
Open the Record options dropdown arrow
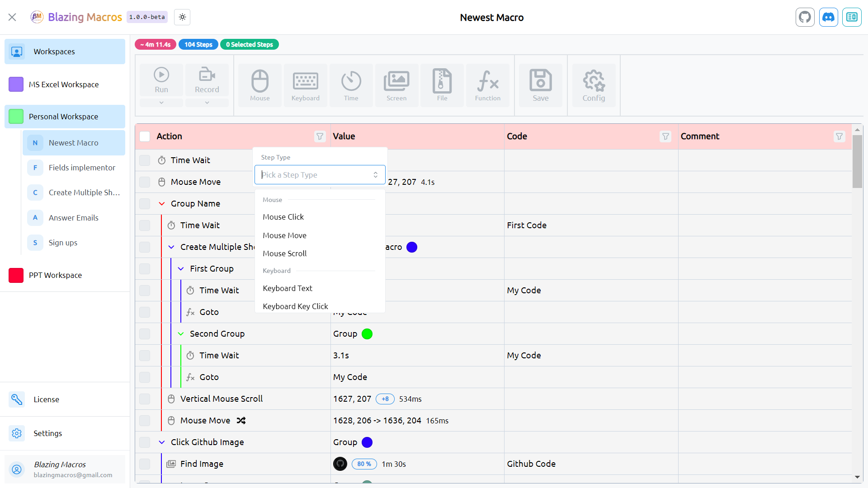pos(207,103)
